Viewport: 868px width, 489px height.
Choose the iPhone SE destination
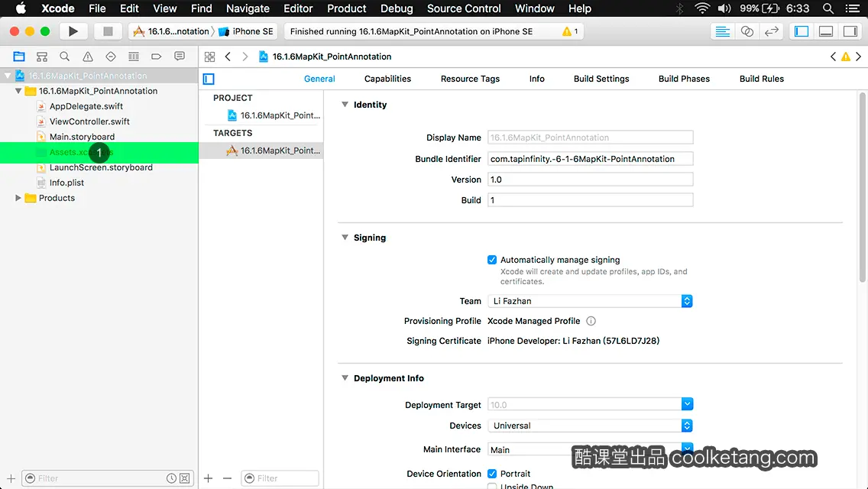coord(246,31)
